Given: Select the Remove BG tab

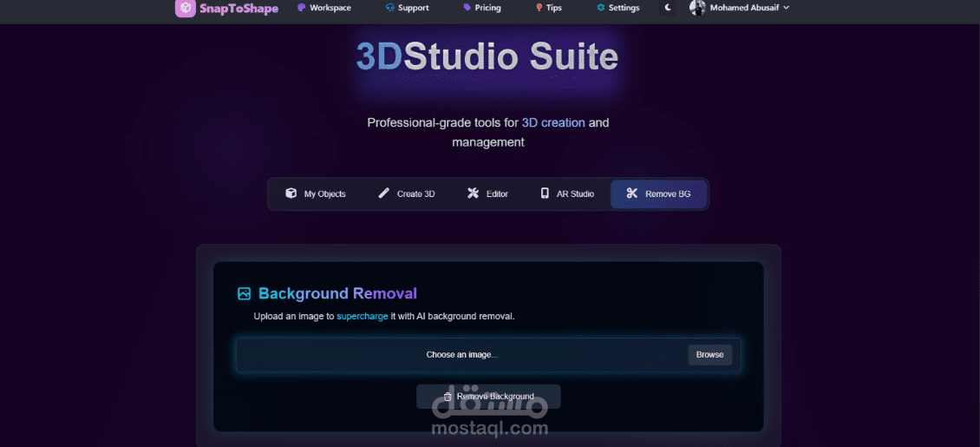Looking at the screenshot, I should tap(659, 194).
